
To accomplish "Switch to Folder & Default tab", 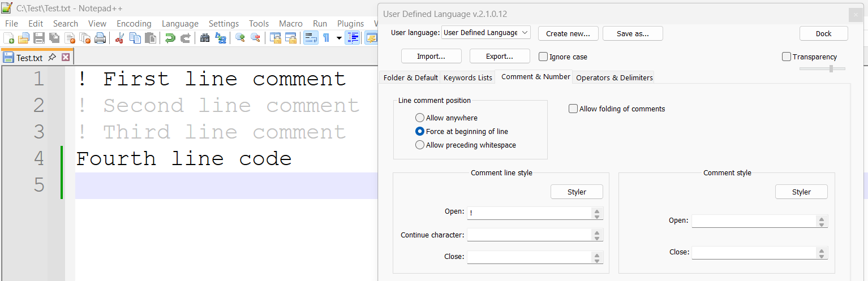I will pos(411,77).
